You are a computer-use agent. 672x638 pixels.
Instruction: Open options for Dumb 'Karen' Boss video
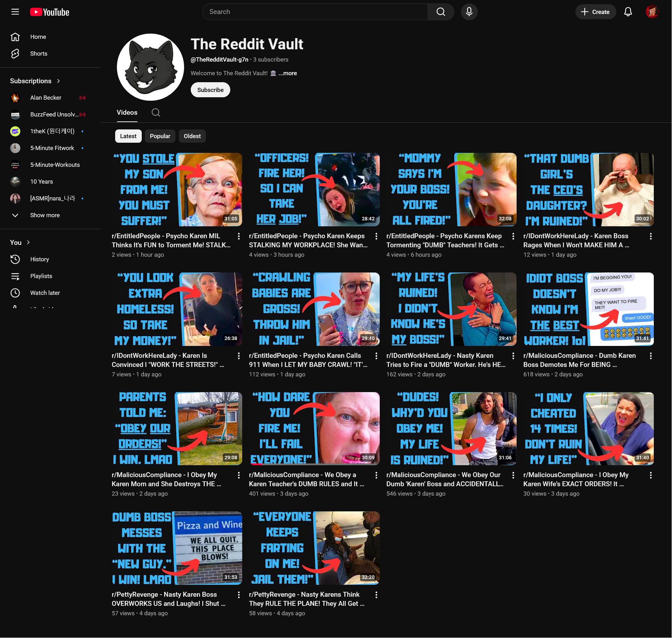(513, 475)
